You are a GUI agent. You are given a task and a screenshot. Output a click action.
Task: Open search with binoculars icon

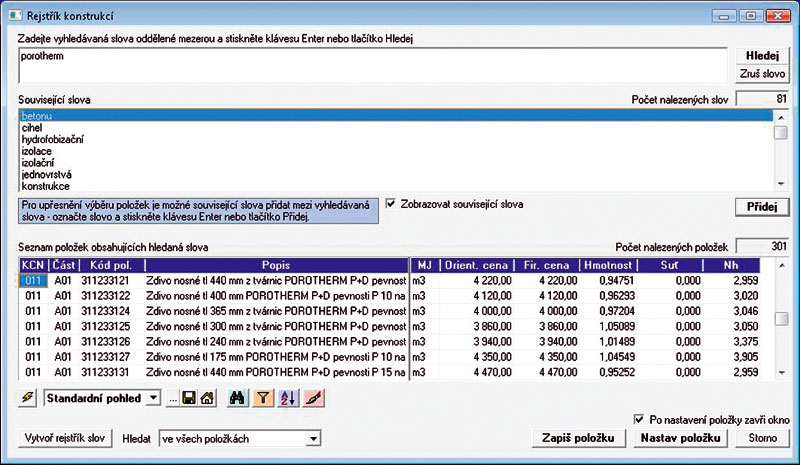(237, 398)
